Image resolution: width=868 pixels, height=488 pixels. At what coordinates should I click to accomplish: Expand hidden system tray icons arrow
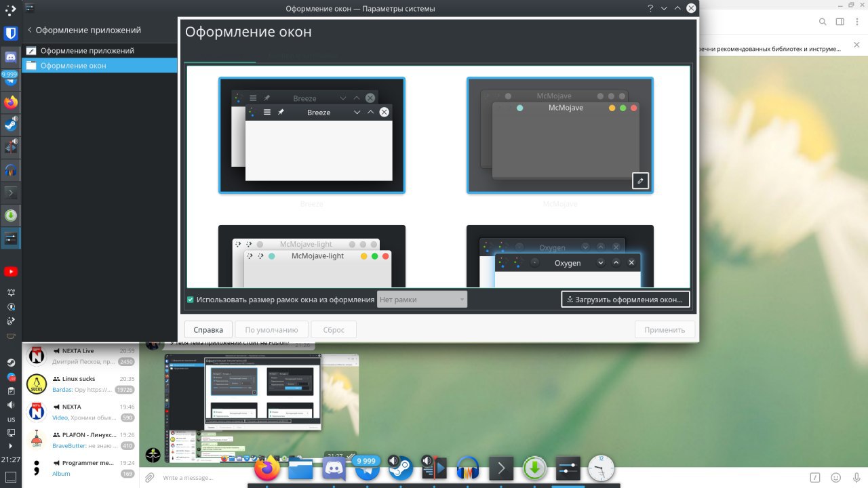[11, 447]
